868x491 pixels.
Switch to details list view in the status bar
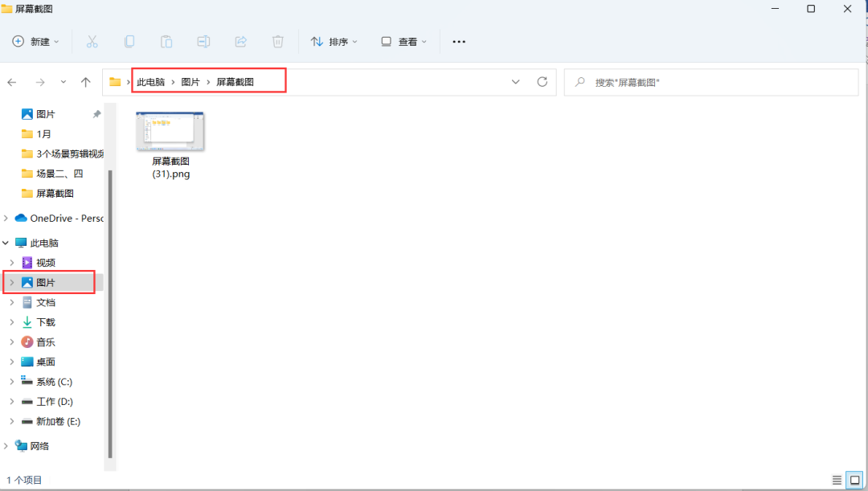(836, 478)
